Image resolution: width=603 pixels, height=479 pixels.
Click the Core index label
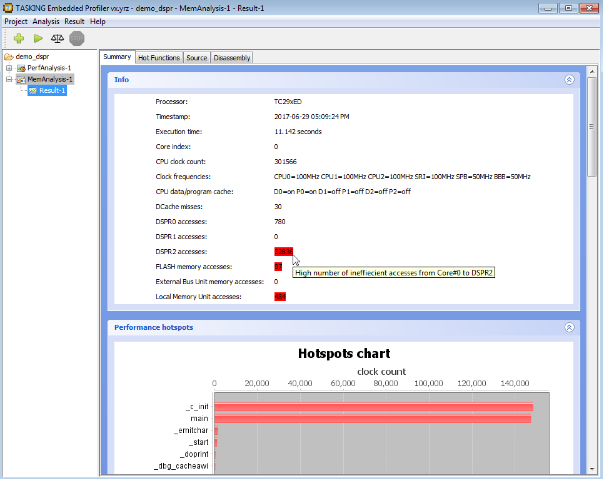click(x=173, y=146)
